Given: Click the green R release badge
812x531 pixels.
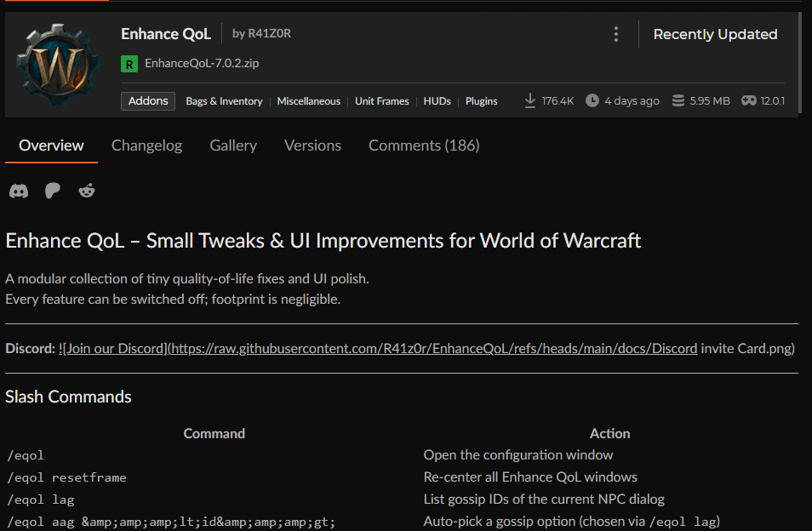Looking at the screenshot, I should [129, 64].
